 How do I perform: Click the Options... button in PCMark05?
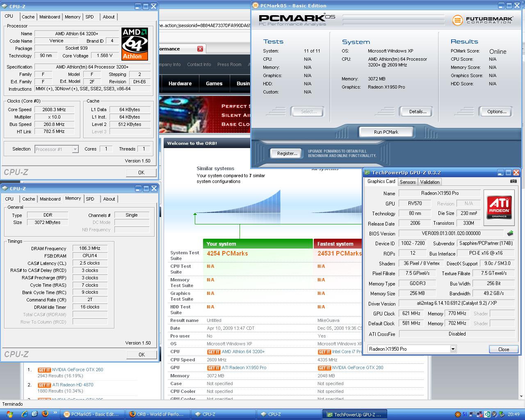[x=497, y=112]
